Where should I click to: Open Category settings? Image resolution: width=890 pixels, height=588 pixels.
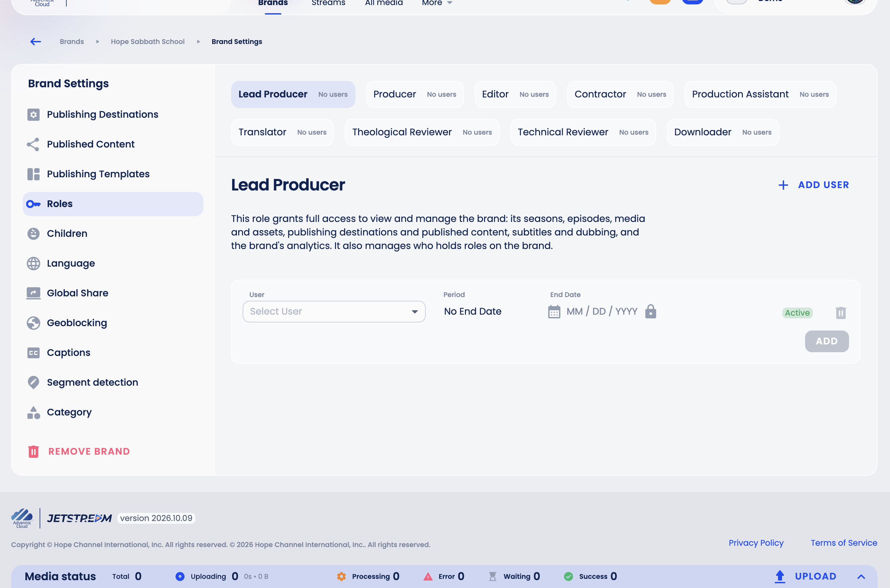(x=113, y=412)
